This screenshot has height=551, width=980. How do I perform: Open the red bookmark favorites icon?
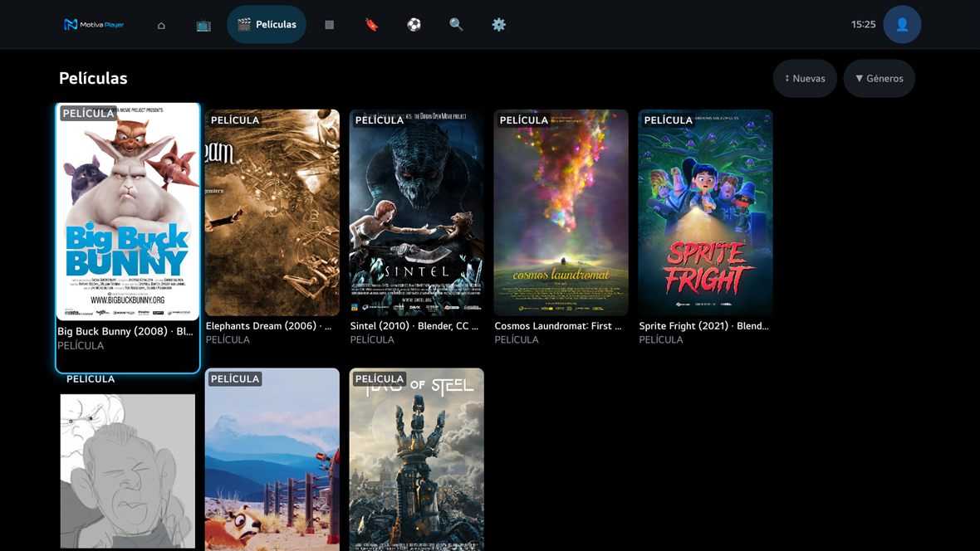[x=372, y=25]
